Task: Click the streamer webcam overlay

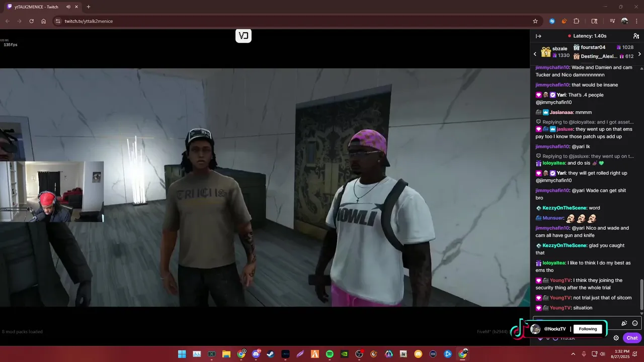Action: pos(52,192)
